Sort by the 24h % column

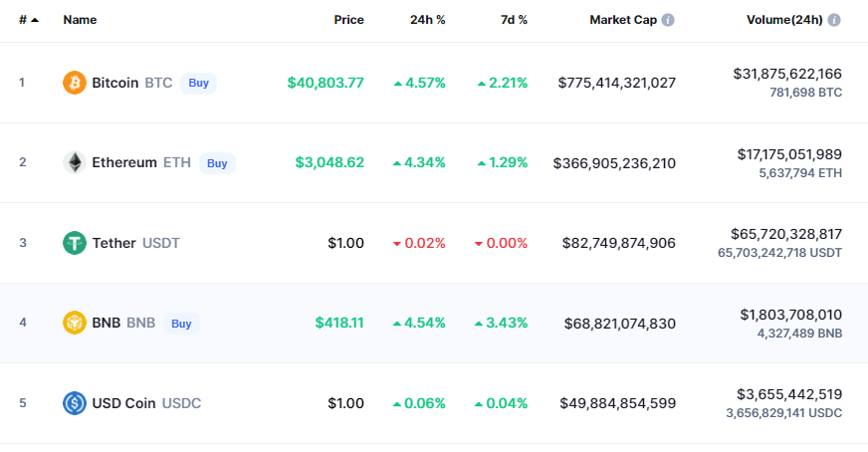(x=427, y=20)
